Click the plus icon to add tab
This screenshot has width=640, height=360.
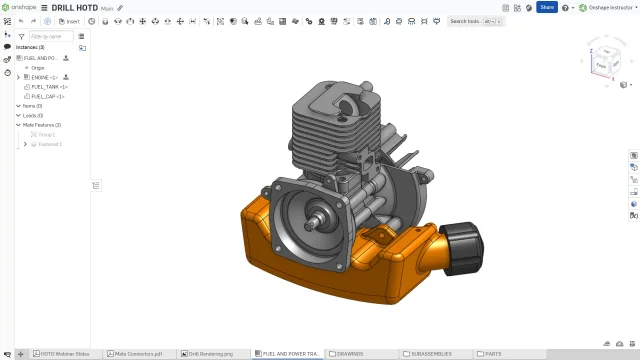(x=20, y=354)
